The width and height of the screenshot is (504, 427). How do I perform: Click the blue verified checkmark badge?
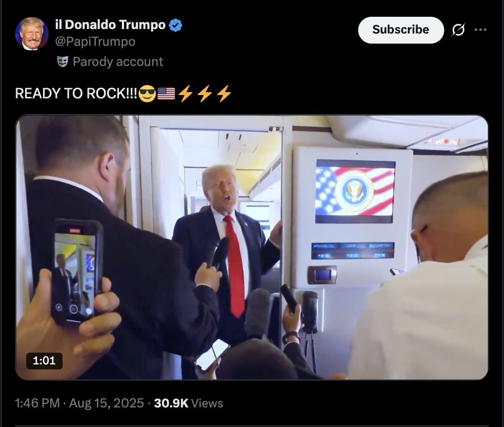point(175,25)
